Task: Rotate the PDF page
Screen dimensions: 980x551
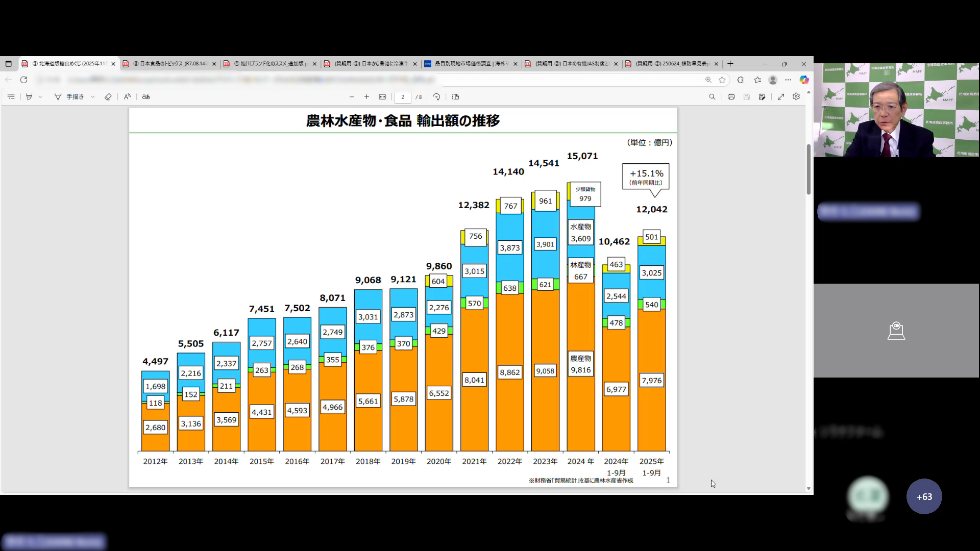Action: 436,97
